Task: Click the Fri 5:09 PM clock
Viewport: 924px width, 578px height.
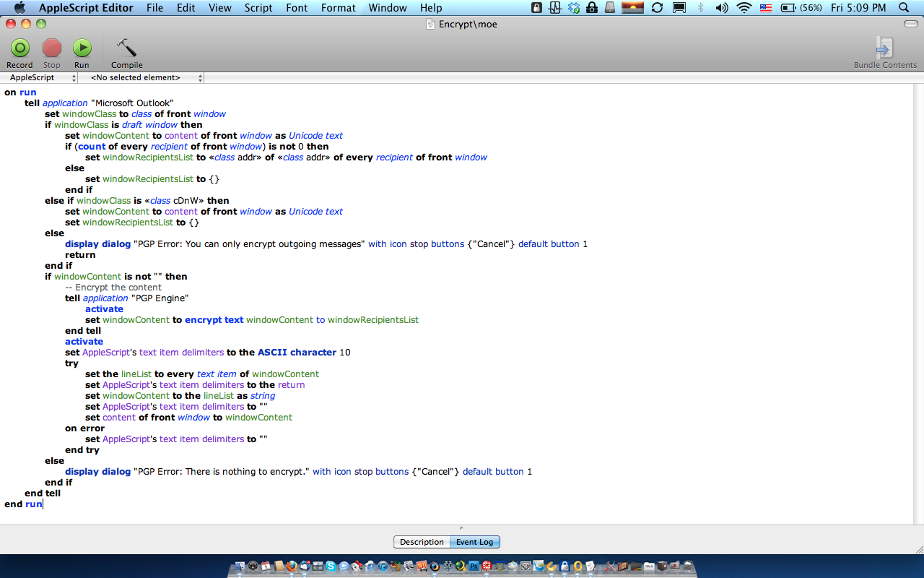Action: pos(858,8)
